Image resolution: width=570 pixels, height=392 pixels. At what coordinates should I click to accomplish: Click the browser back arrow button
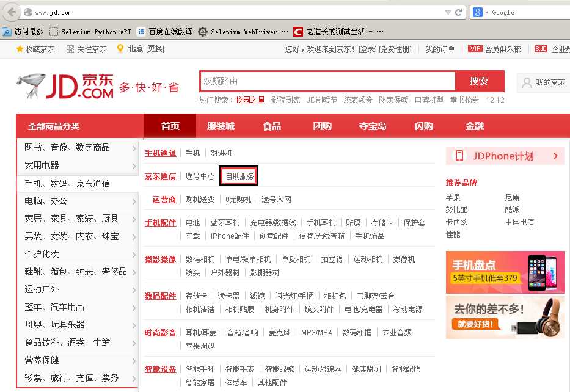tap(12, 12)
